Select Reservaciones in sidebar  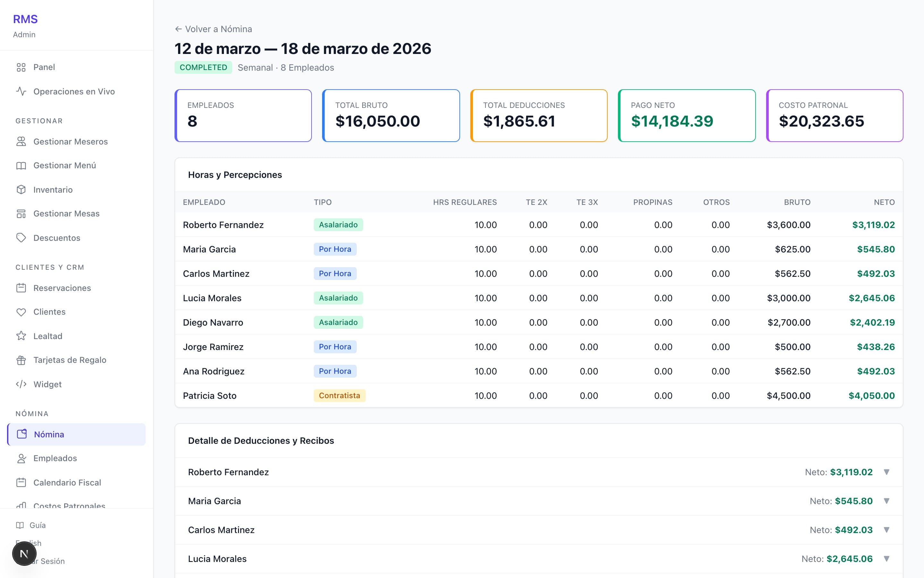[x=76, y=288]
